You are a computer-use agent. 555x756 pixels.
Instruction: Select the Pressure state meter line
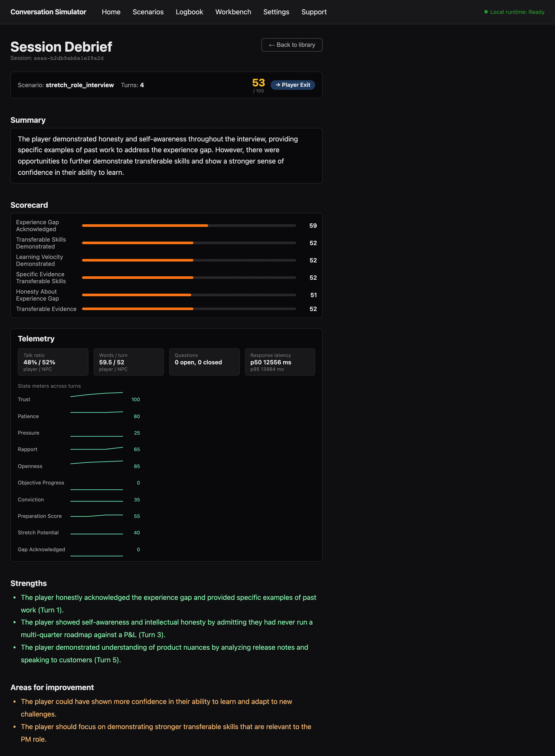point(97,436)
